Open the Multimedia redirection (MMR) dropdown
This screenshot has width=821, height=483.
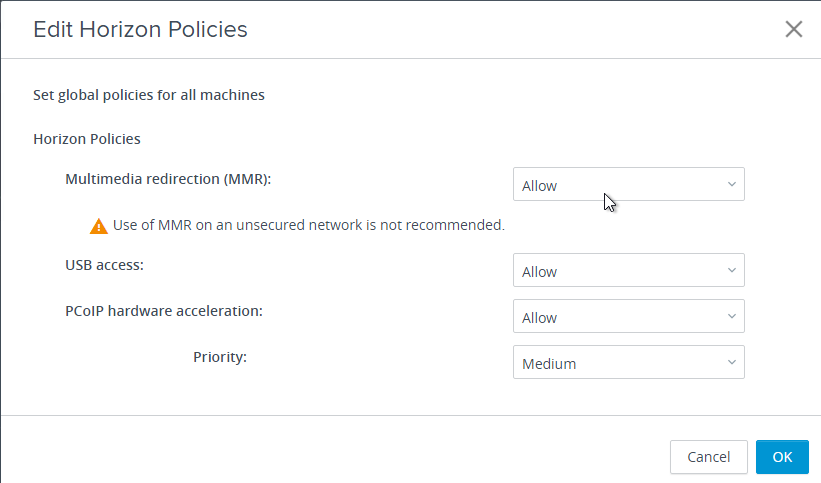[x=628, y=184]
